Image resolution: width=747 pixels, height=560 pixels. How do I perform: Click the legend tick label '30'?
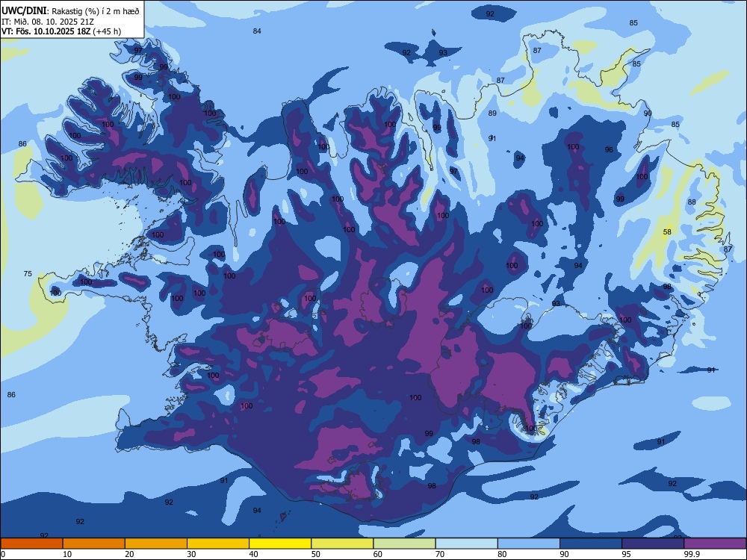coord(191,554)
